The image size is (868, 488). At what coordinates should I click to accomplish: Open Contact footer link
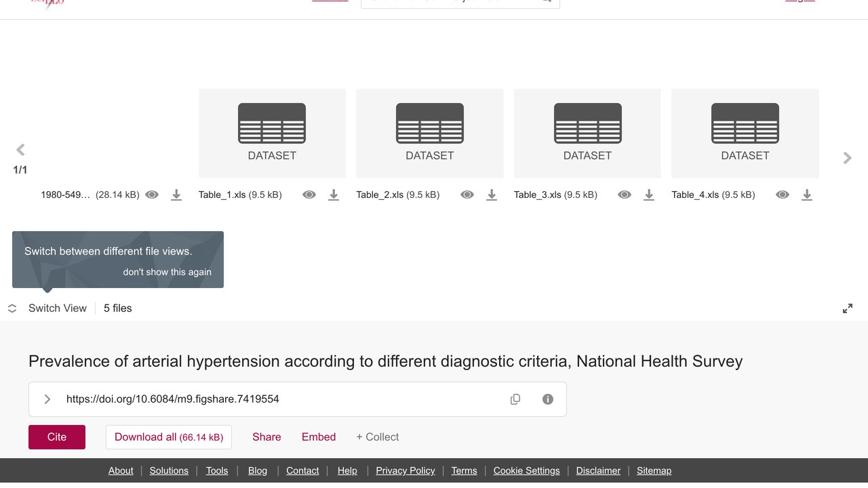(x=302, y=470)
